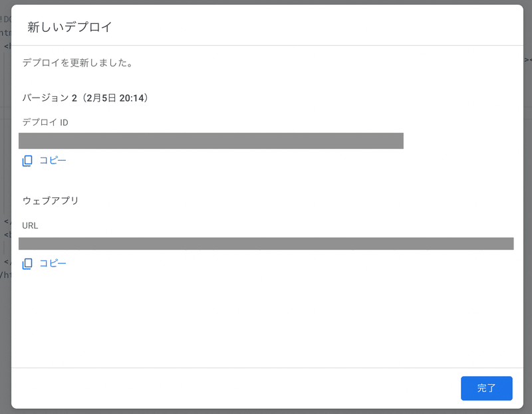Click the blank space right of the deploy ID field

pyautogui.click(x=459, y=141)
